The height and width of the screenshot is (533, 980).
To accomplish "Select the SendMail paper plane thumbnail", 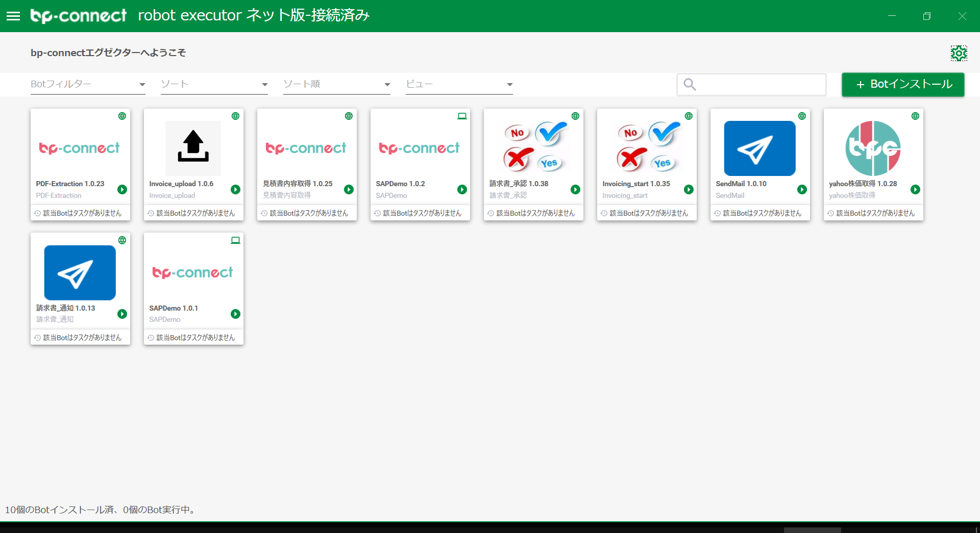I will [x=759, y=148].
